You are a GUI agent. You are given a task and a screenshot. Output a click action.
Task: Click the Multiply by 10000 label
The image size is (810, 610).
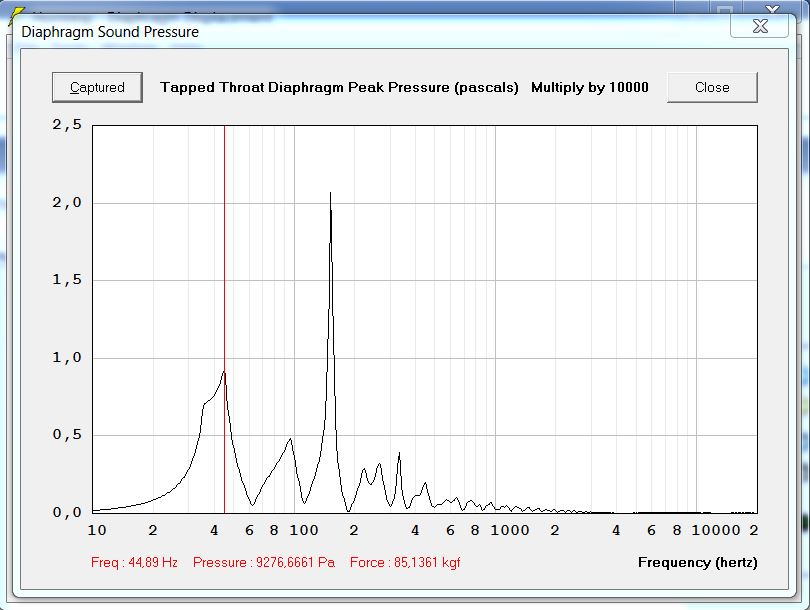coord(589,87)
